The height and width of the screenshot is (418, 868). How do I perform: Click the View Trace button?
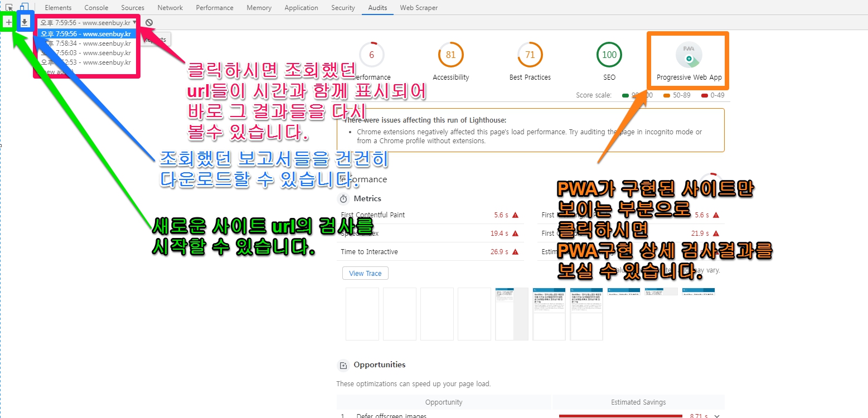point(365,273)
